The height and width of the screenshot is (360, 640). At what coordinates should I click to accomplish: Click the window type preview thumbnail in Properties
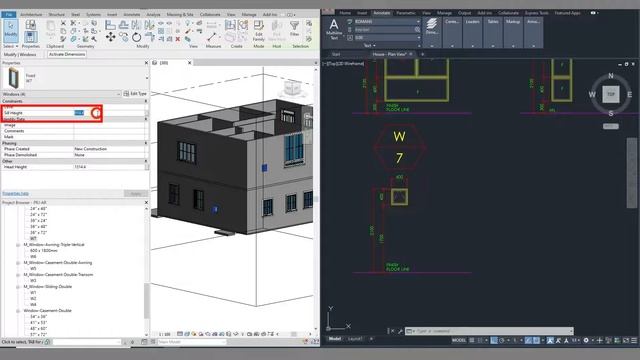point(14,78)
